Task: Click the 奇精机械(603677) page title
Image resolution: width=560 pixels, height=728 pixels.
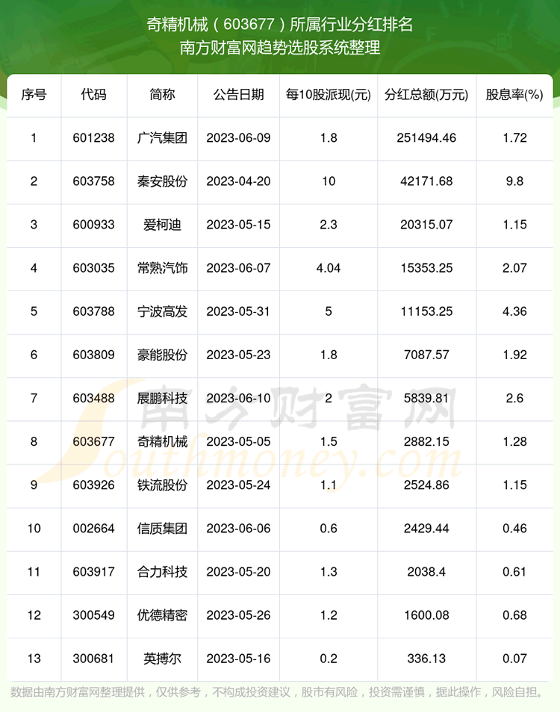Action: tap(280, 24)
